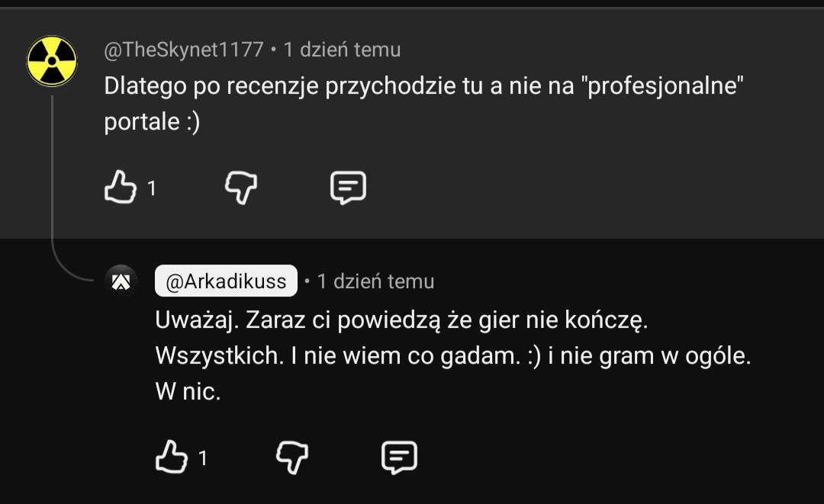Screen dimensions: 824x504
Task: Click the reply thread connector line
Action: pyautogui.click(x=53, y=191)
